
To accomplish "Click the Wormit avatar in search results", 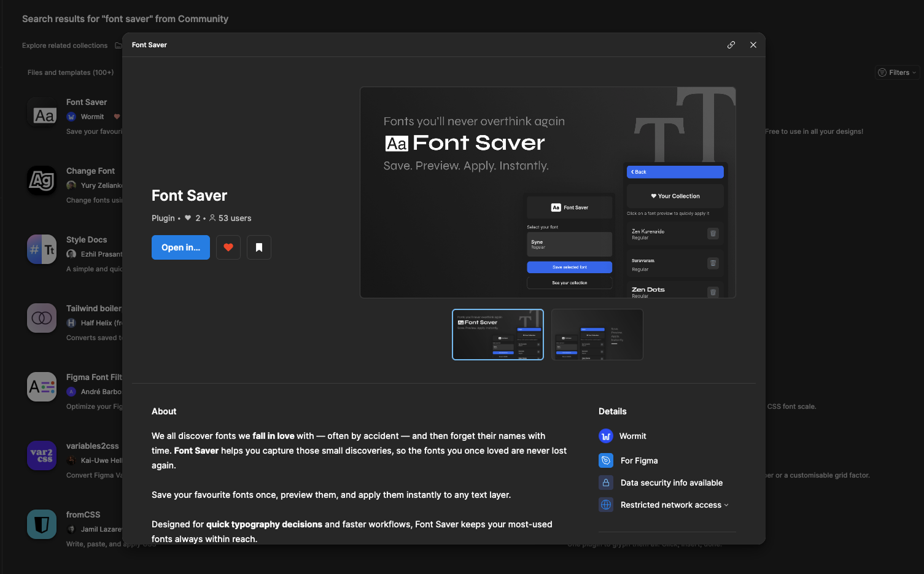I will point(71,117).
